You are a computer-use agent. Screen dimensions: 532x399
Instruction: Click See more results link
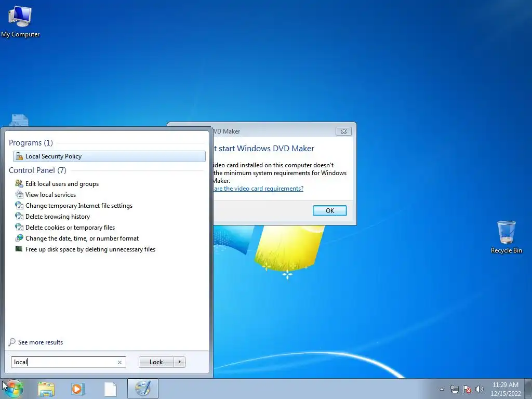[x=41, y=342]
